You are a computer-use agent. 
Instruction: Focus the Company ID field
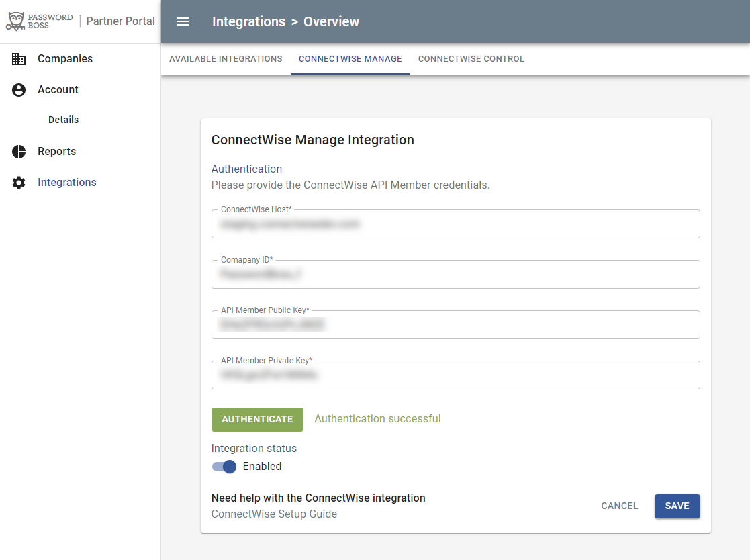point(455,275)
